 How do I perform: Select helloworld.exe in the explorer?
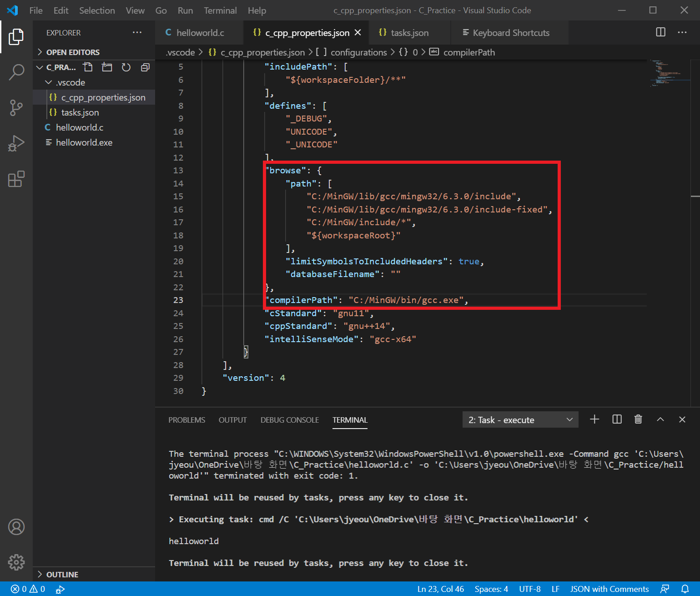click(x=94, y=142)
